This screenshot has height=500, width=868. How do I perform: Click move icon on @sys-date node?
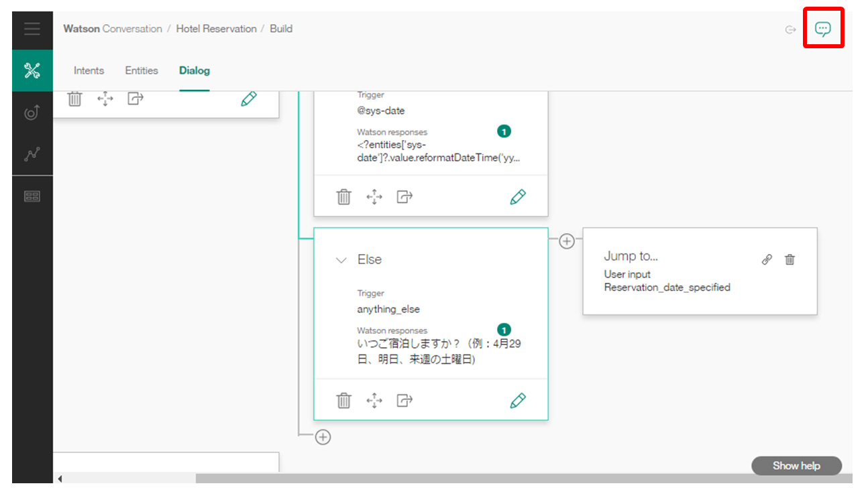click(374, 197)
